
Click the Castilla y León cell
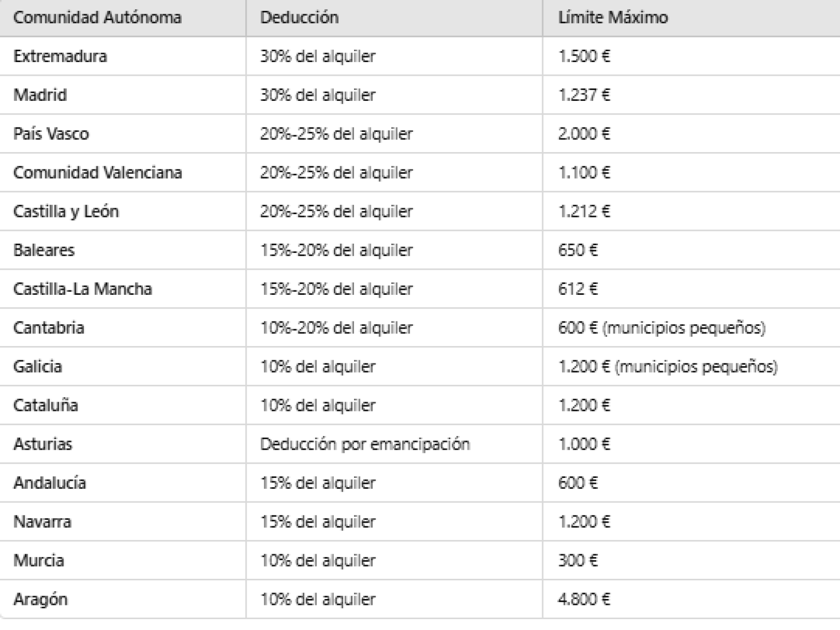[66, 211]
